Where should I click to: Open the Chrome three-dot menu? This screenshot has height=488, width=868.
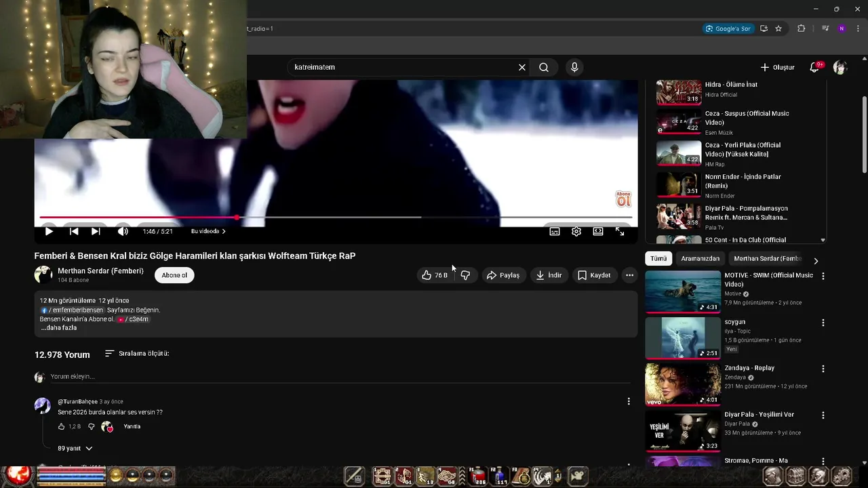(858, 28)
